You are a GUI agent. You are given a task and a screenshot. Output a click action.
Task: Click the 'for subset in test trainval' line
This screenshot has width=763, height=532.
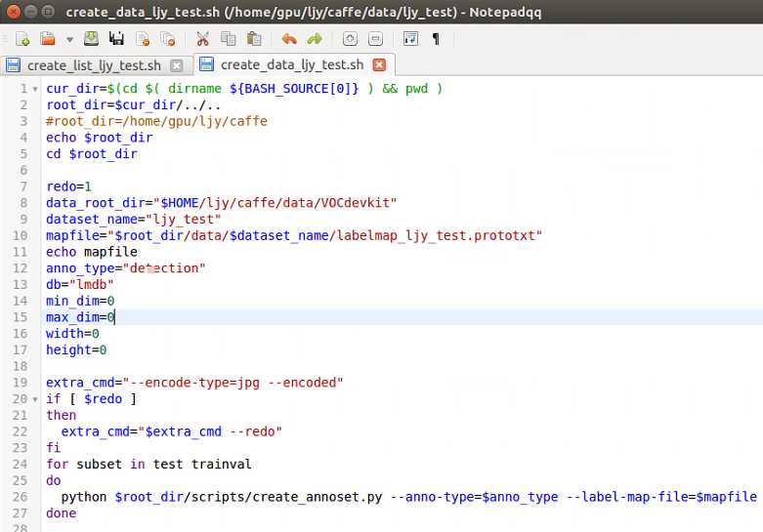pyautogui.click(x=148, y=464)
